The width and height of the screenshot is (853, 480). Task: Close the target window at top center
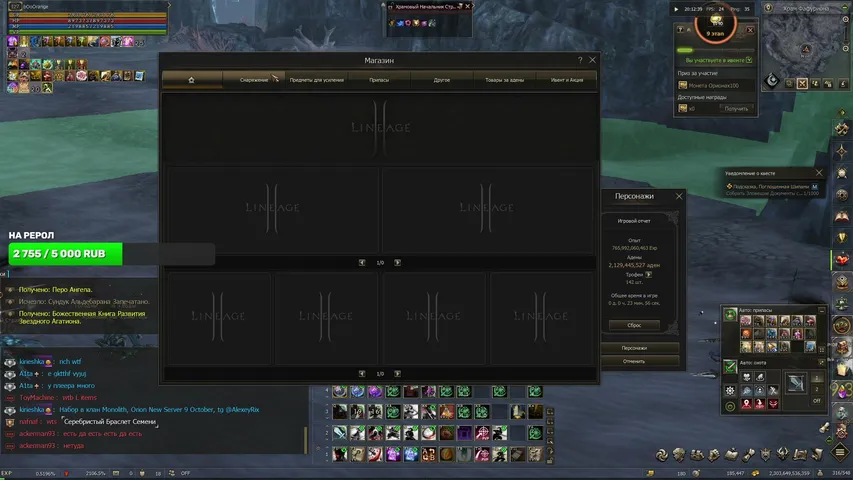click(x=467, y=7)
